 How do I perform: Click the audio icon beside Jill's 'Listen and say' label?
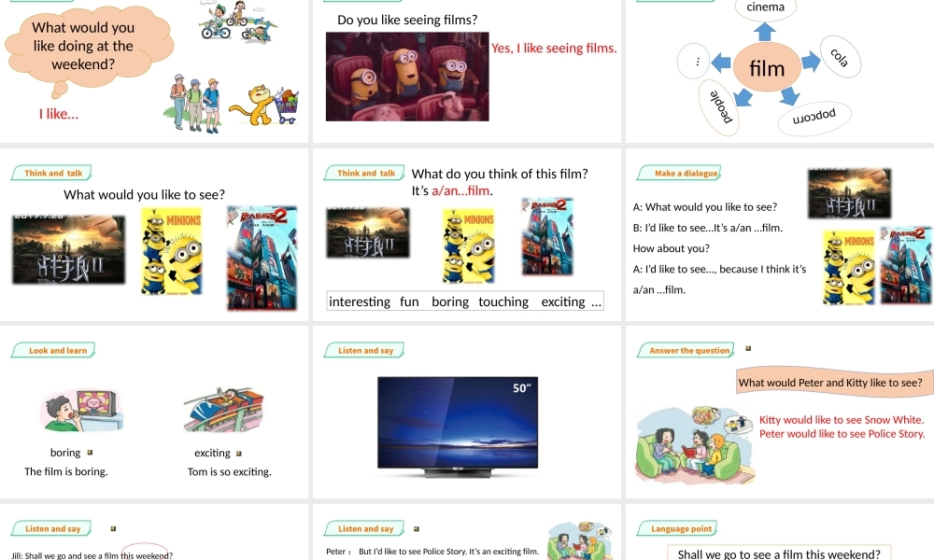tap(113, 528)
